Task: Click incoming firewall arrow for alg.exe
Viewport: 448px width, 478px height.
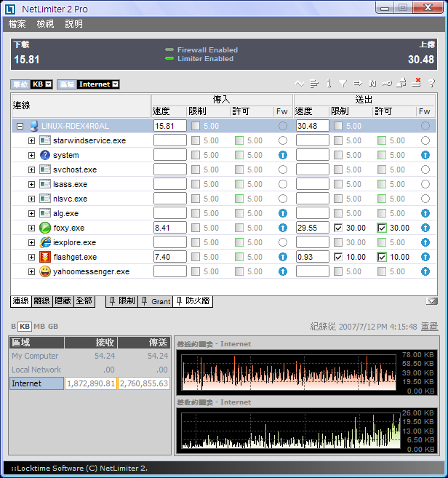Action: point(283,213)
